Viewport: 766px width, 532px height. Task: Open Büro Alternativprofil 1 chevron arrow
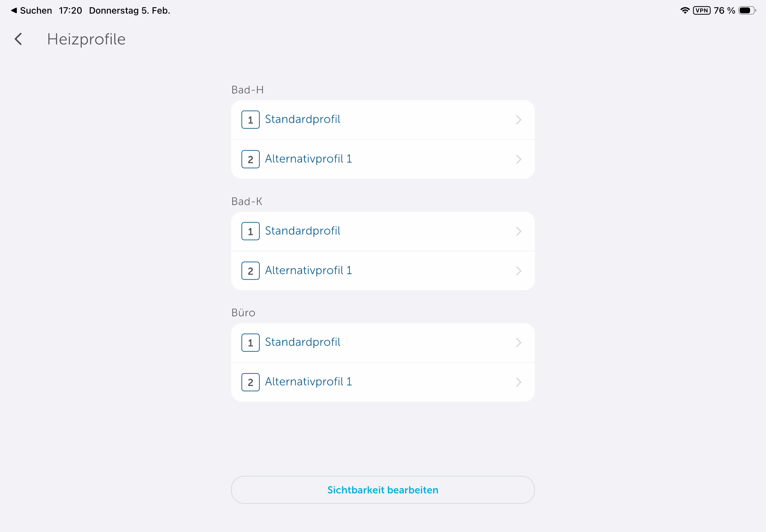[x=519, y=382]
